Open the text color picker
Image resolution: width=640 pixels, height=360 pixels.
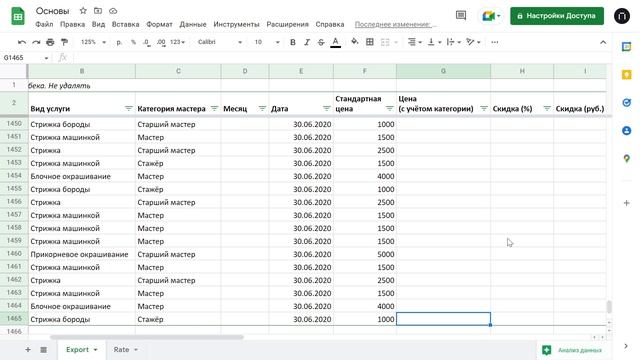[336, 42]
